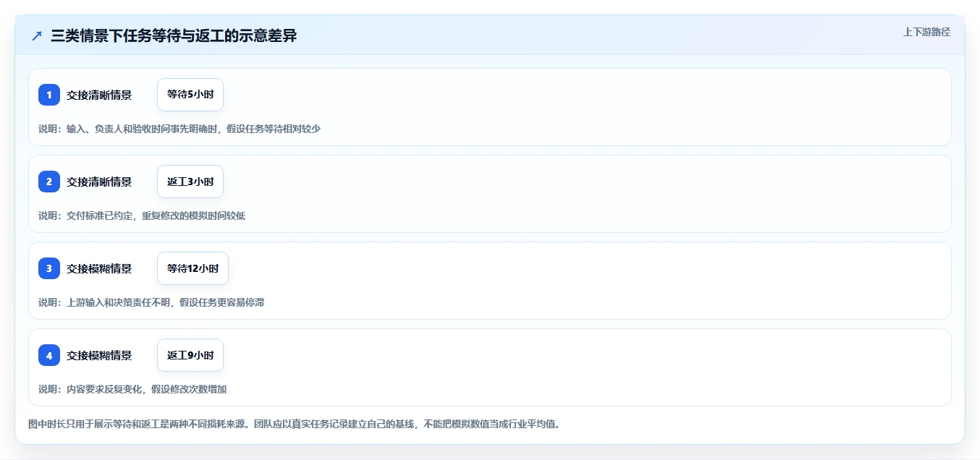This screenshot has height=460, width=980.
Task: Select the 返工3小时 pill
Action: [190, 182]
